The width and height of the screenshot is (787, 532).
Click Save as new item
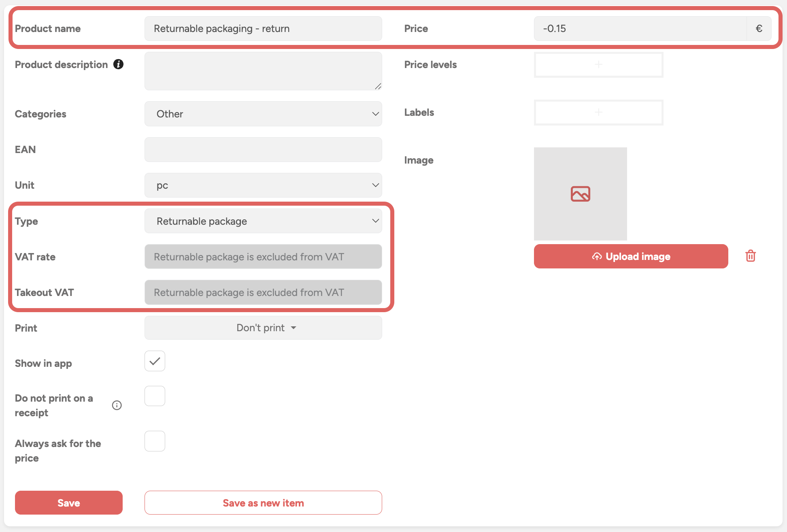263,503
